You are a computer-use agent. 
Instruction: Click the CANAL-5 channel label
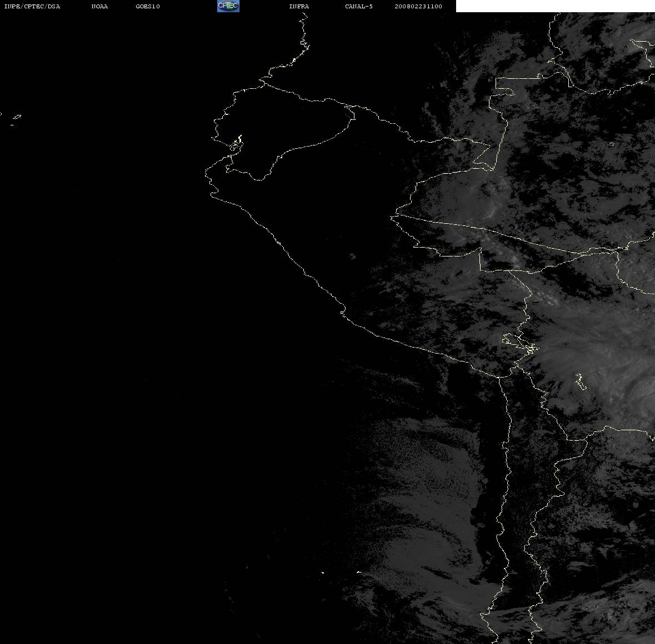click(x=359, y=6)
